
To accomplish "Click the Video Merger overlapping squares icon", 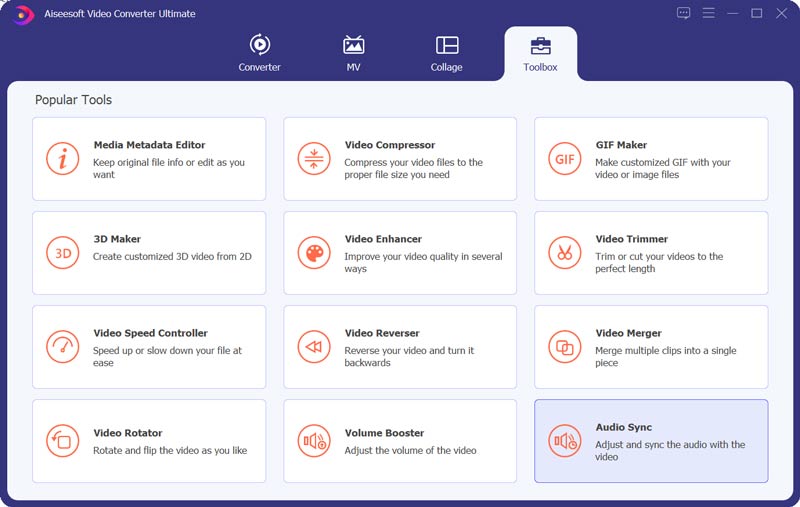I will point(564,347).
